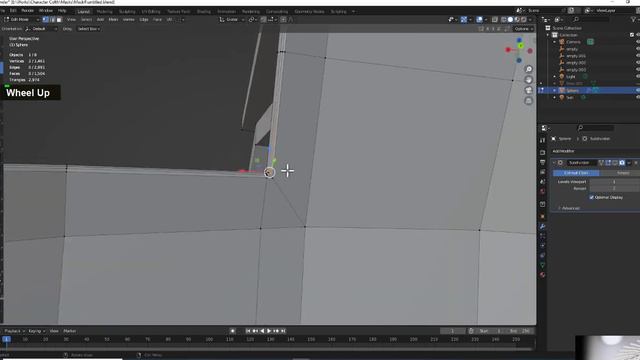
Task: Open the Material properties tab icon
Action: click(542, 275)
